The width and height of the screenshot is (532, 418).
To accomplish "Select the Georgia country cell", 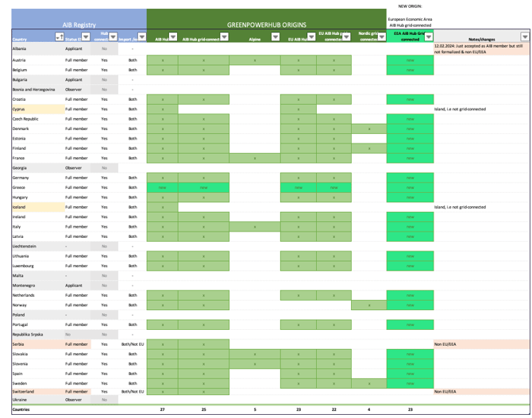I will click(38, 168).
